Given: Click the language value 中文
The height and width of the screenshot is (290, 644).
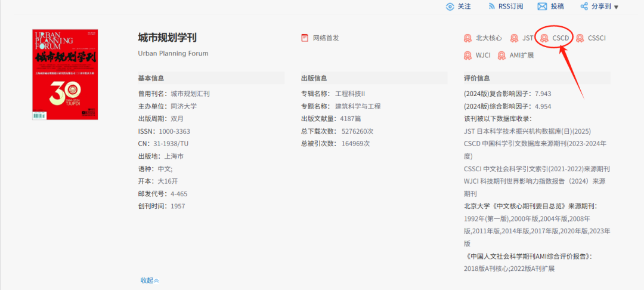Looking at the screenshot, I should 165,169.
